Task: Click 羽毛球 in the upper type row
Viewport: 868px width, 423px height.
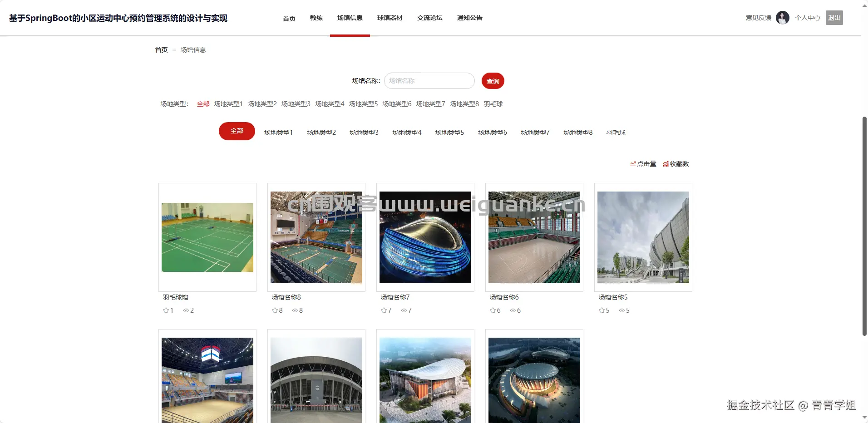Action: [493, 104]
